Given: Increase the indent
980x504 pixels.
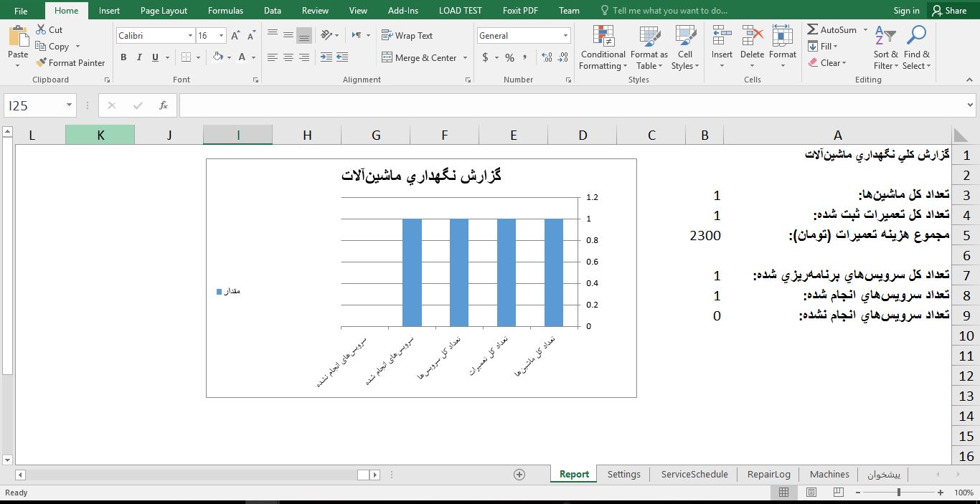Looking at the screenshot, I should point(342,57).
